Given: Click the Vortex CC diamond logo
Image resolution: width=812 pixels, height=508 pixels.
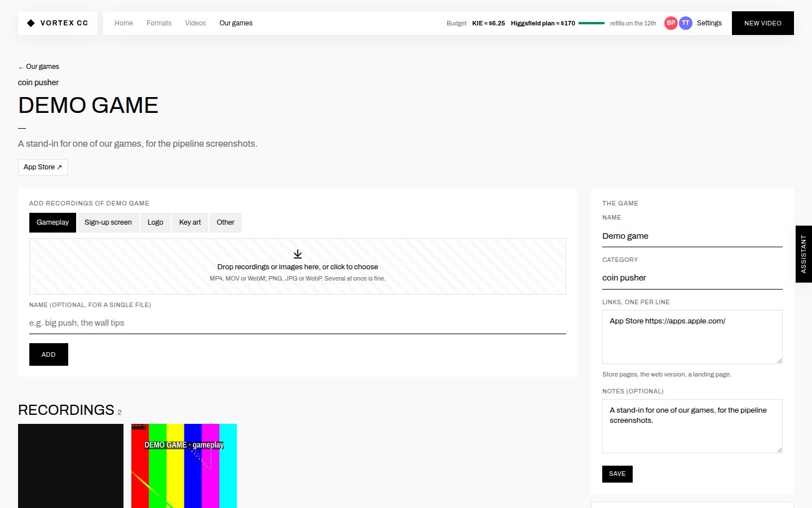Looking at the screenshot, I should pos(31,23).
